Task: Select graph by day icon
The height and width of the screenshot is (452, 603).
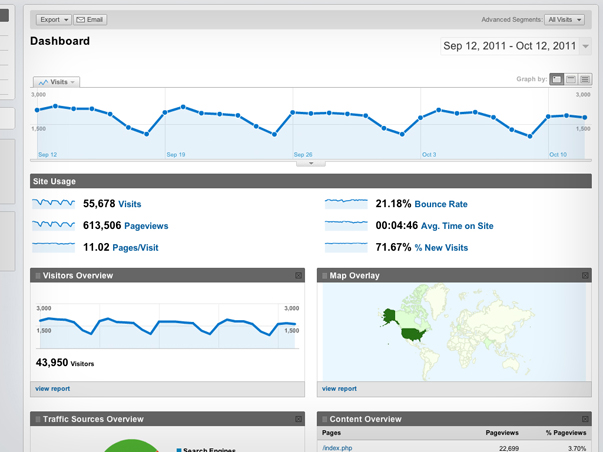Action: tap(556, 79)
